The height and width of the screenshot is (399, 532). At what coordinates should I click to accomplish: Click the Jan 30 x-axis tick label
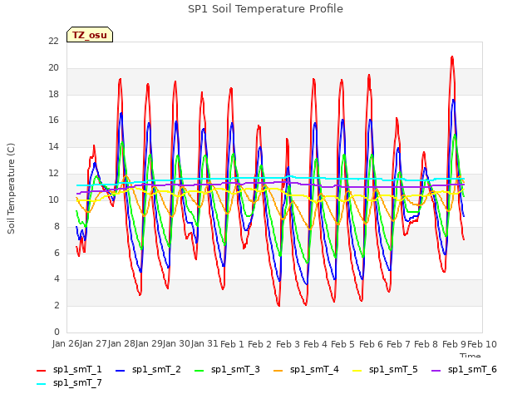tap(176, 344)
